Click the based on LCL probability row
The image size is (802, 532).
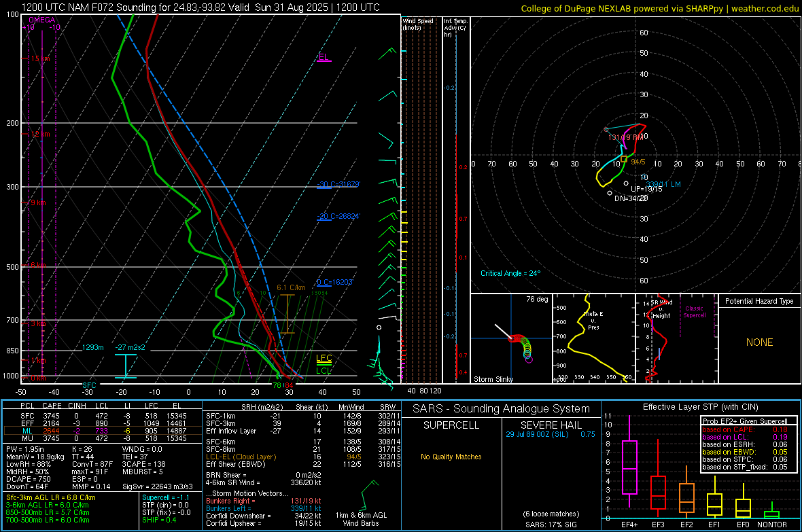point(745,437)
